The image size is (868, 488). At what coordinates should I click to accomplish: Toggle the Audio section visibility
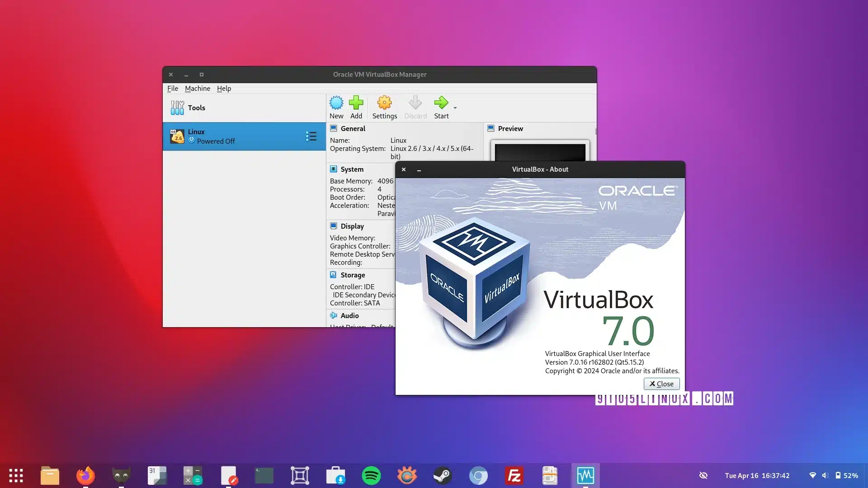(349, 315)
